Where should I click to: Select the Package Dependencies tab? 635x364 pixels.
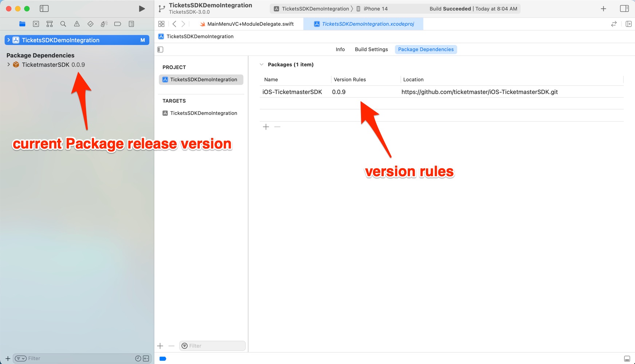click(x=426, y=50)
